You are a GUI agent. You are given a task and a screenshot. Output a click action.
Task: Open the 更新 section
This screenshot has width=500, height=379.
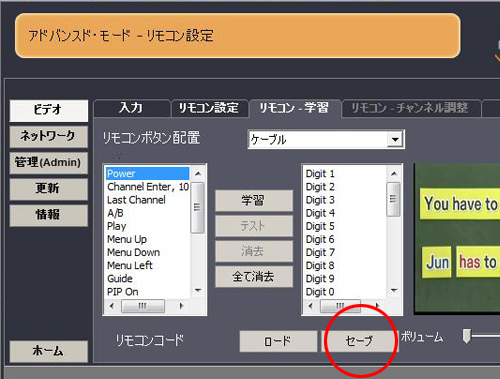tap(49, 189)
